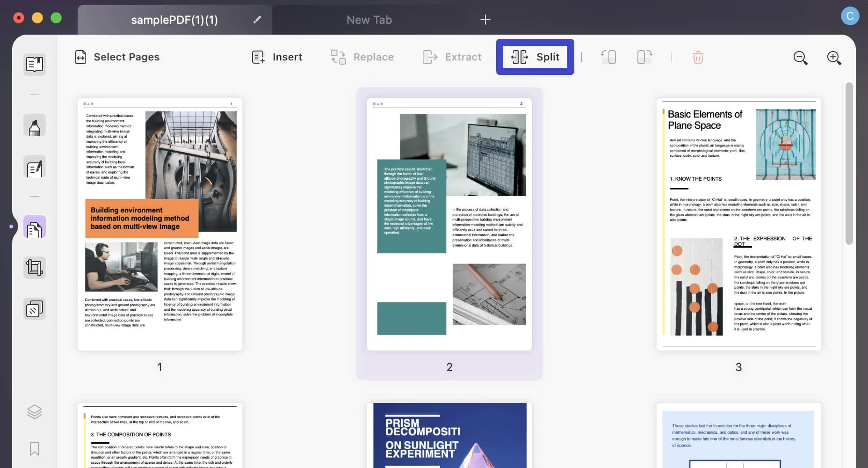Image resolution: width=868 pixels, height=468 pixels.
Task: Rotate page clockwise
Action: click(645, 57)
